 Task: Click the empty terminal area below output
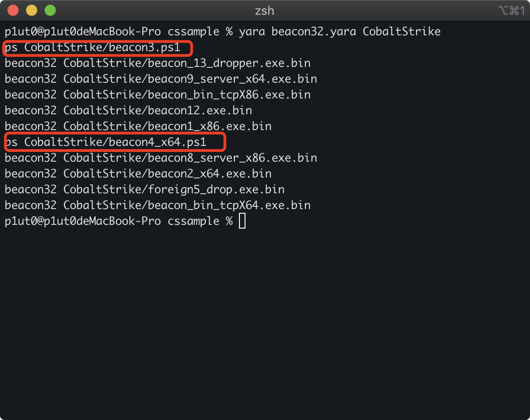click(265, 321)
